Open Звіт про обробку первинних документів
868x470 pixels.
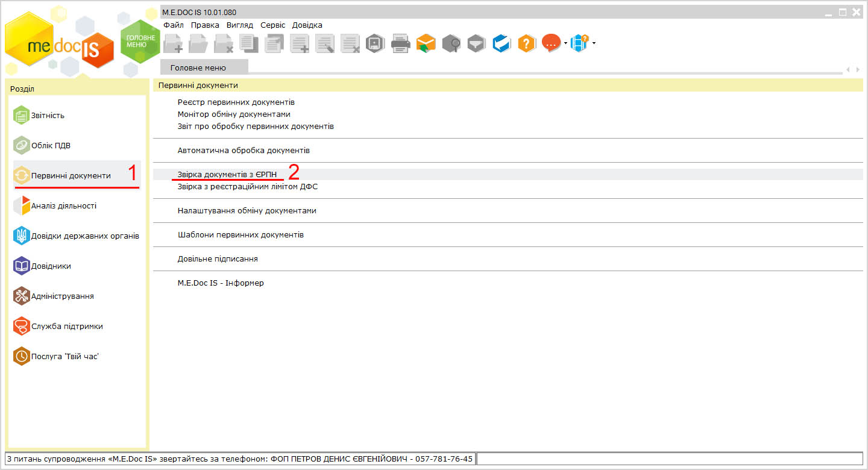[x=256, y=127]
